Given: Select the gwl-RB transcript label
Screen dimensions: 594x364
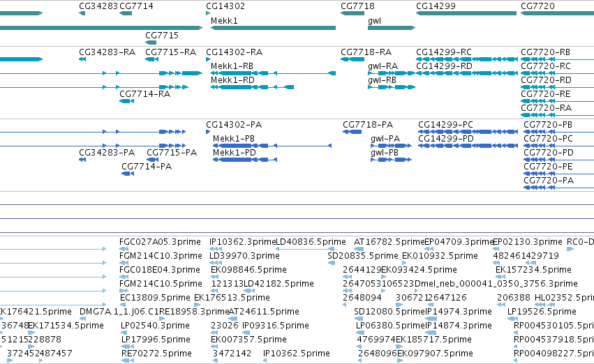Looking at the screenshot, I should pyautogui.click(x=382, y=80).
